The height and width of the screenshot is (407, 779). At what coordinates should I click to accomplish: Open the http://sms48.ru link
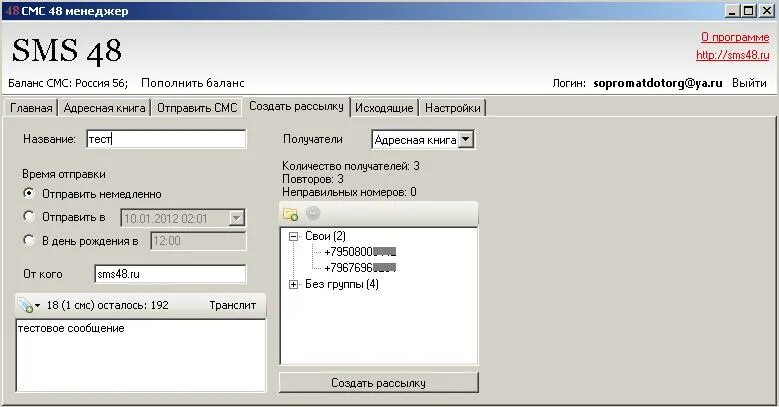pos(732,55)
